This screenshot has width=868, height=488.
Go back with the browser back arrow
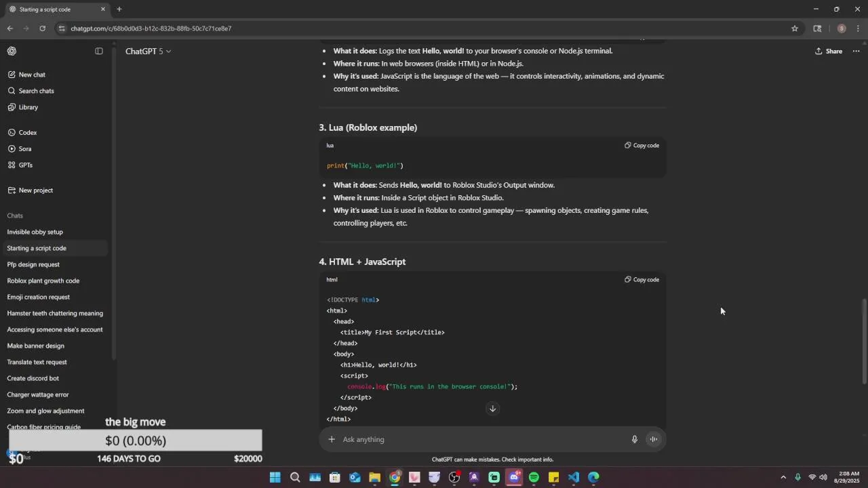coord(9,28)
